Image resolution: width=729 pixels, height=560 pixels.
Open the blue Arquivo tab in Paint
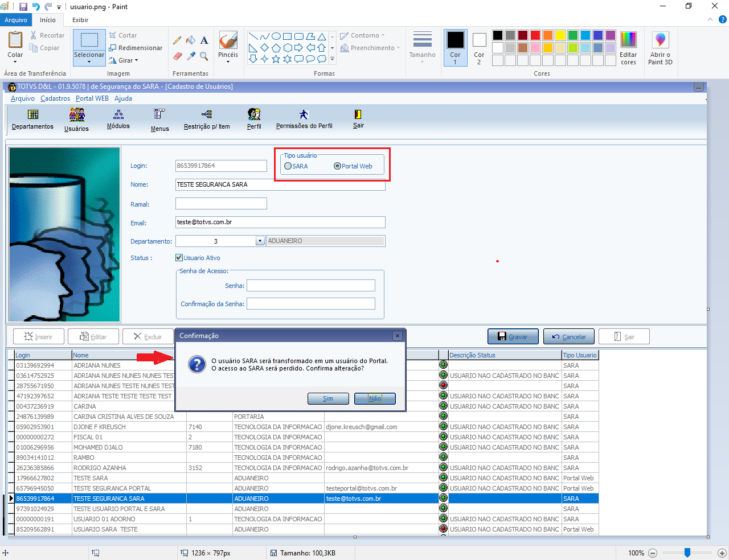pyautogui.click(x=16, y=20)
